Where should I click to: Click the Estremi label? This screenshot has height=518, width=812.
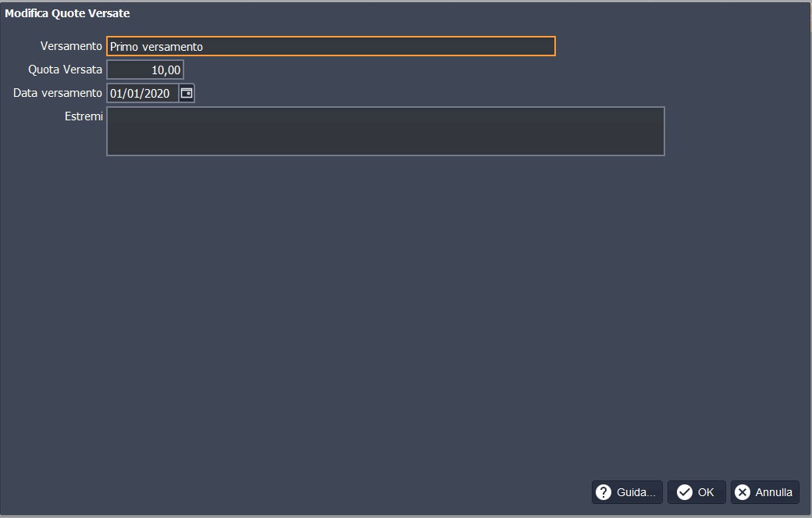(84, 116)
